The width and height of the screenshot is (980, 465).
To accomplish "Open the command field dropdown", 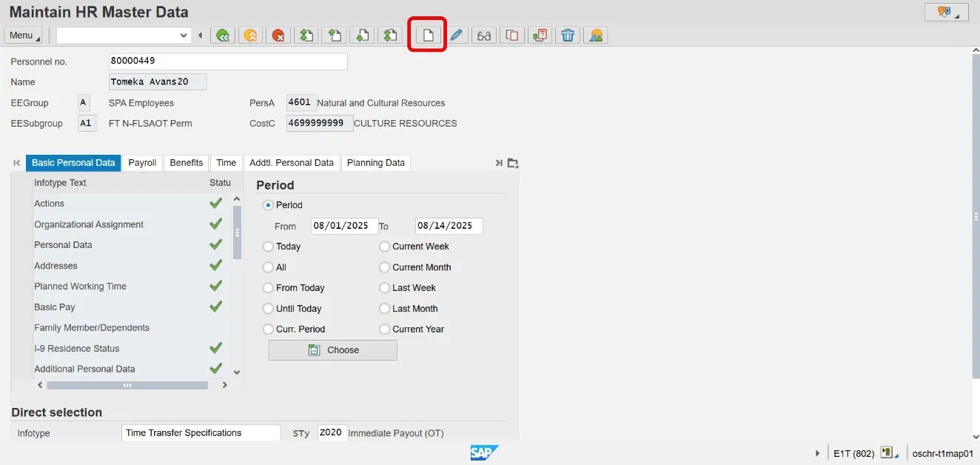I will pos(184,35).
